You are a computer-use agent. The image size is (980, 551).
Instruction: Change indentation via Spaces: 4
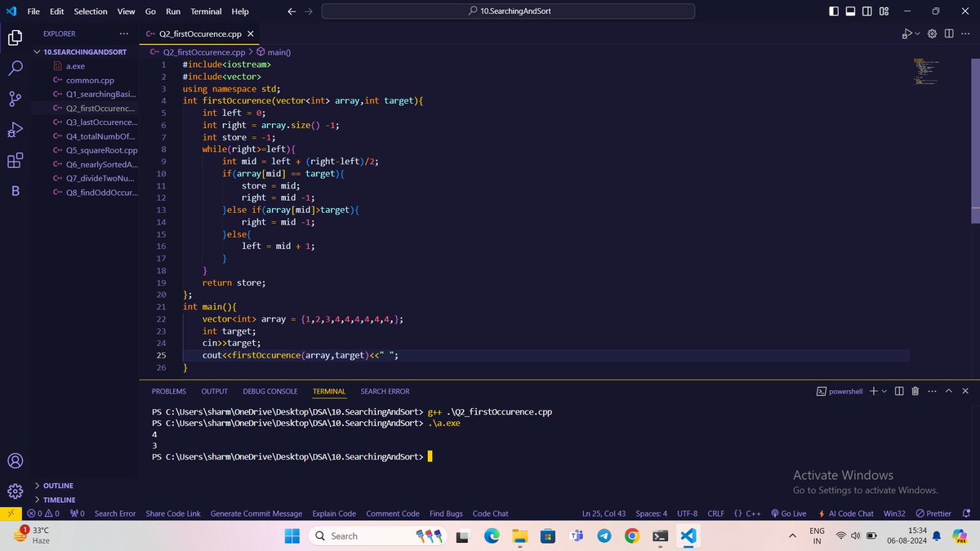[651, 513]
